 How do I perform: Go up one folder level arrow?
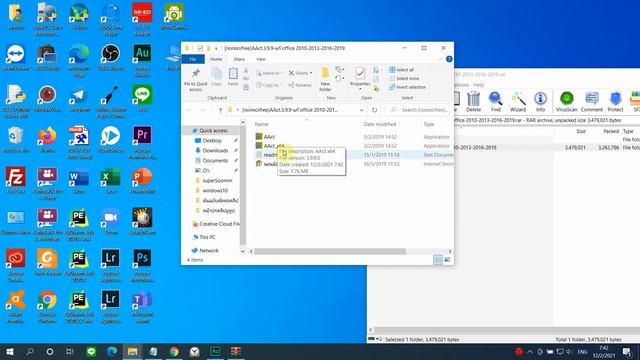[220, 110]
